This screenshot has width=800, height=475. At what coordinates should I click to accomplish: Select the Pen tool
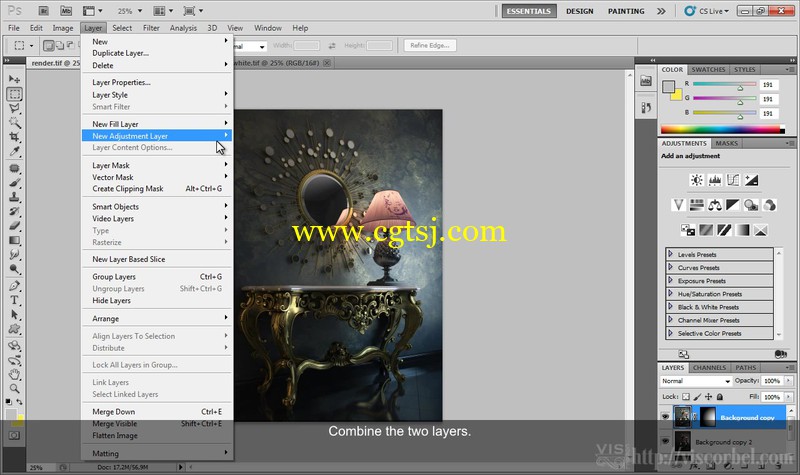point(14,286)
